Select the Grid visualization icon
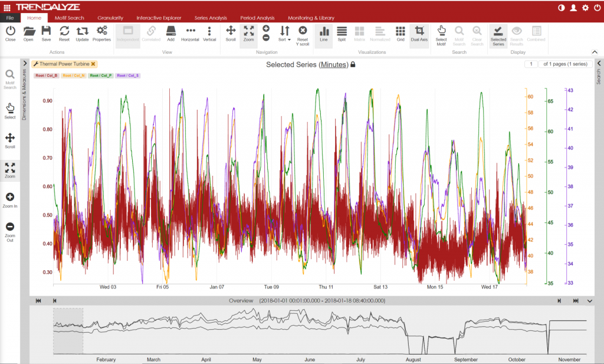 tap(401, 31)
